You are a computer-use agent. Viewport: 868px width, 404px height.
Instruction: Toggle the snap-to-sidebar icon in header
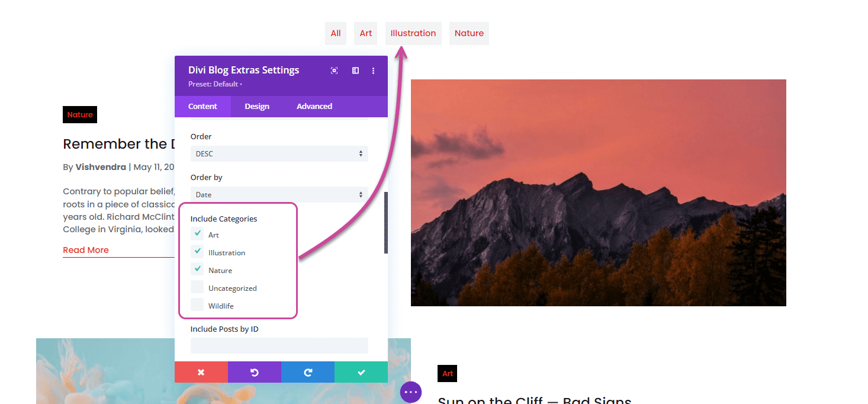(x=355, y=70)
